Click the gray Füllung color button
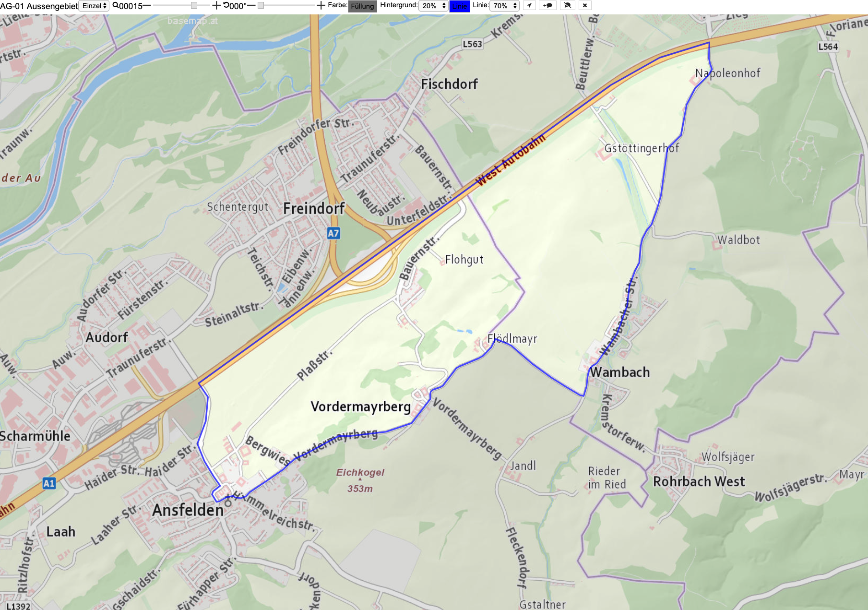 (x=362, y=6)
